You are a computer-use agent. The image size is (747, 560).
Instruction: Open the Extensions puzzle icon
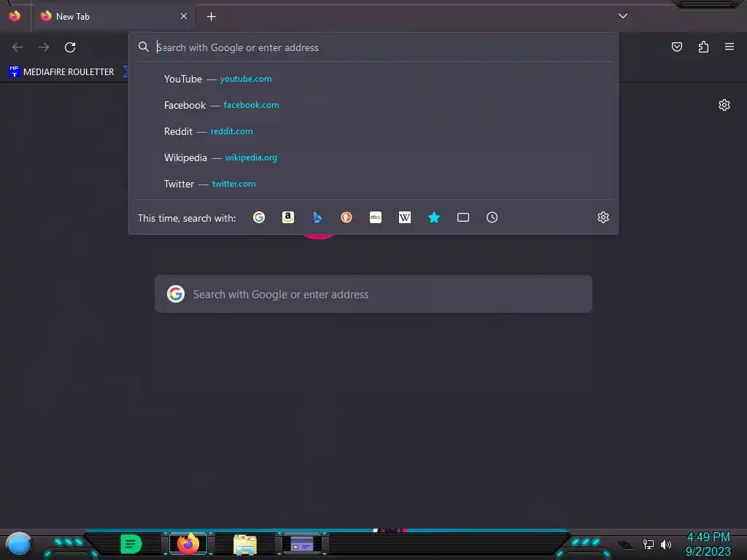pos(703,47)
